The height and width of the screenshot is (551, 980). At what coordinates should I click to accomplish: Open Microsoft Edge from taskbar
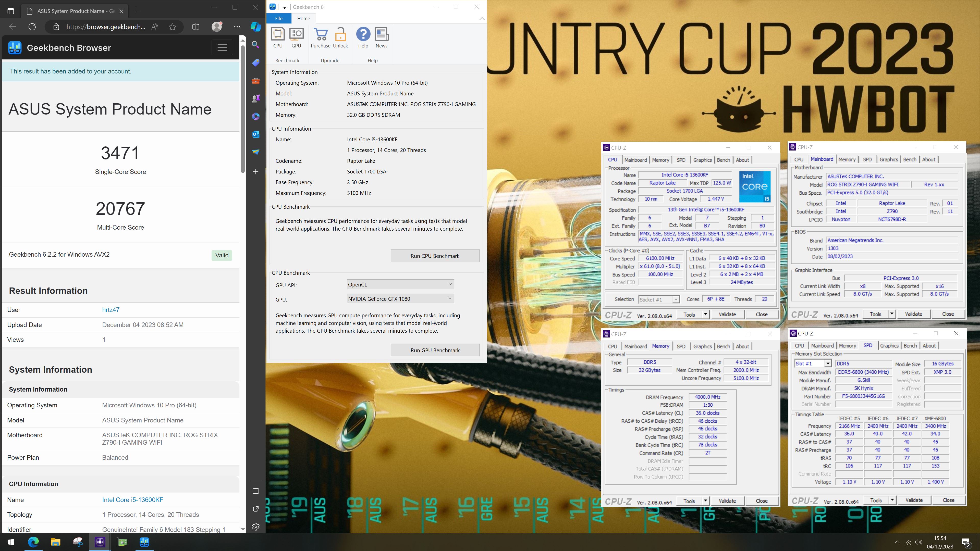tap(33, 542)
